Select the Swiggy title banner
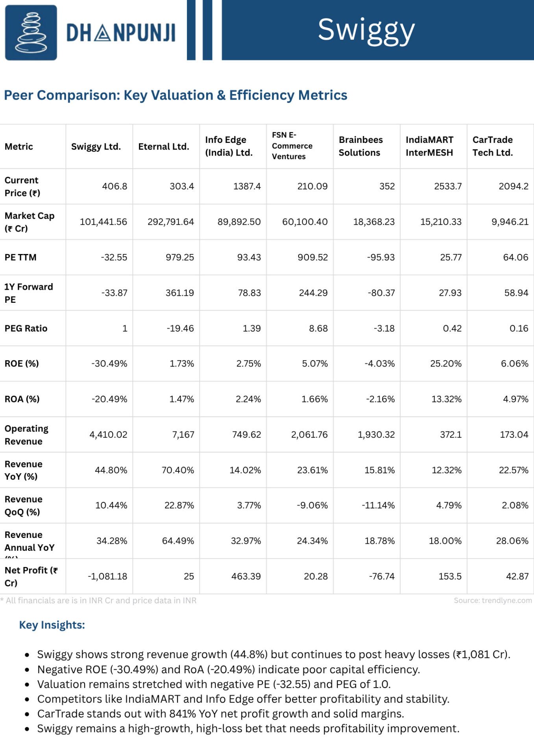 pos(377,30)
